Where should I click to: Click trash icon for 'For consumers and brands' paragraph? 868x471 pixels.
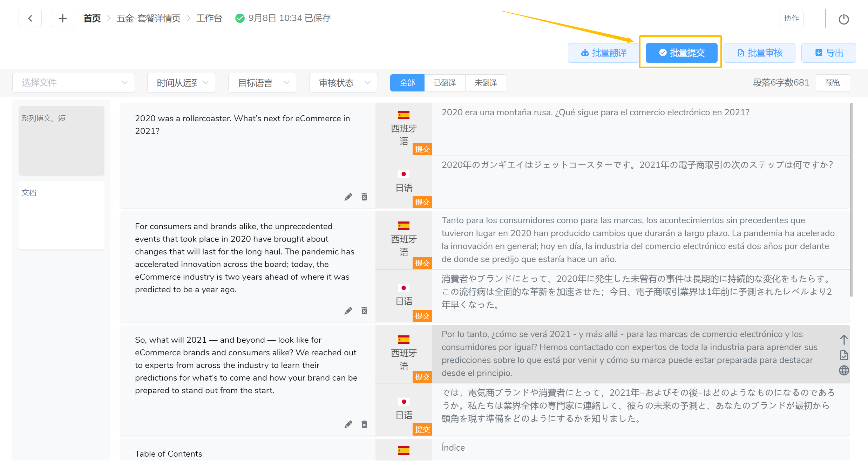point(364,311)
